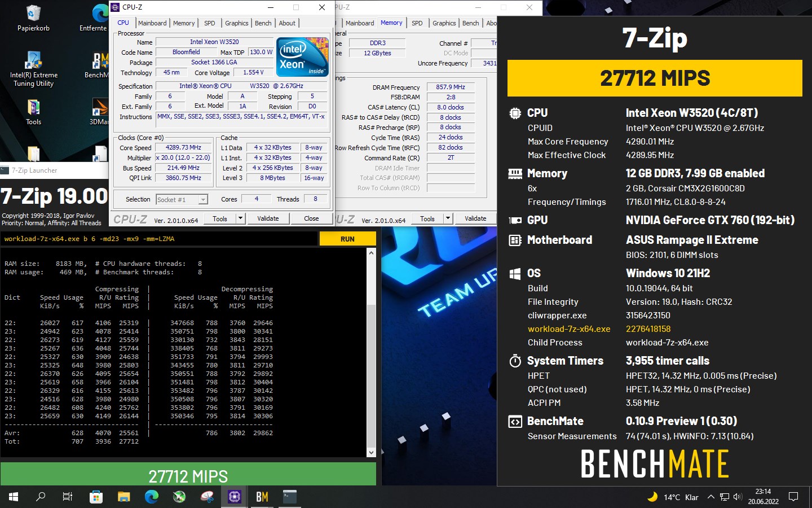Open Task View in taskbar

[68, 497]
